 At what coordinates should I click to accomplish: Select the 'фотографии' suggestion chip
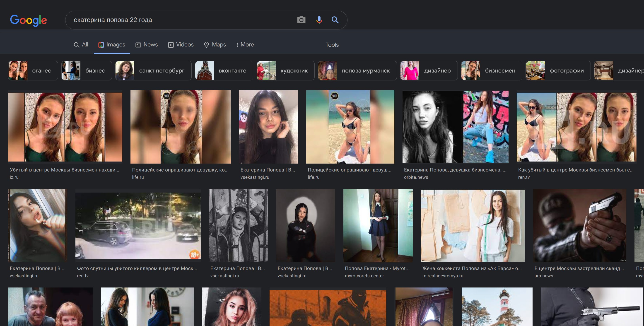558,71
